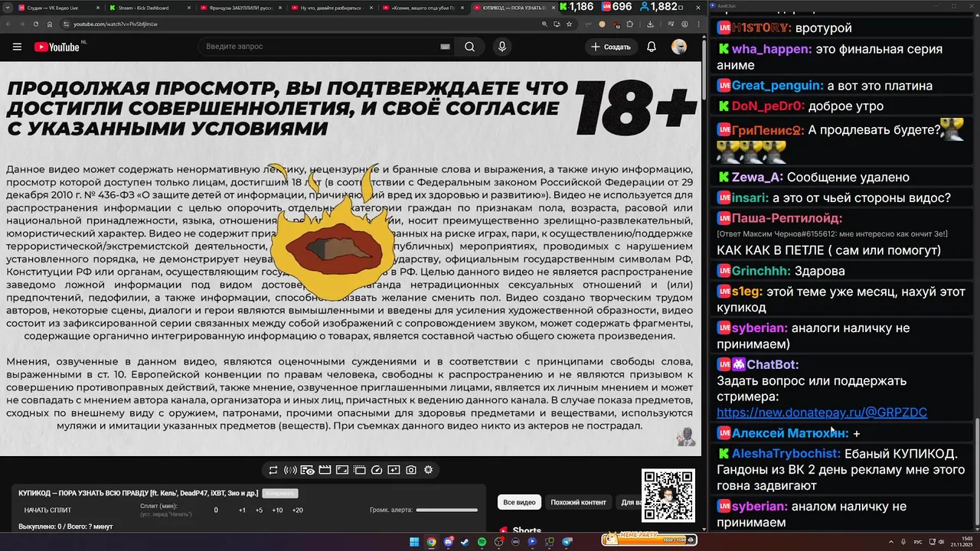
Task: Open browser downloads icon
Action: point(650,24)
